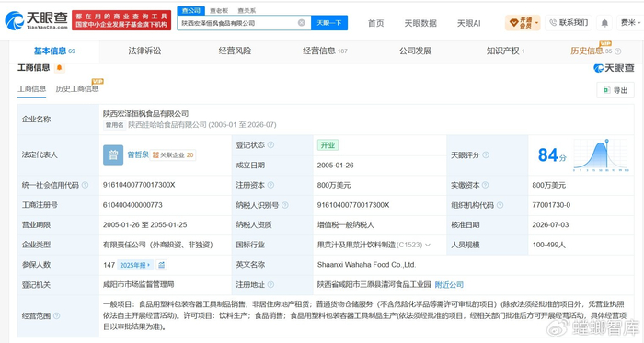Click help icon next to 注册资本
Viewport: 644px width, 343px height.
pos(270,185)
